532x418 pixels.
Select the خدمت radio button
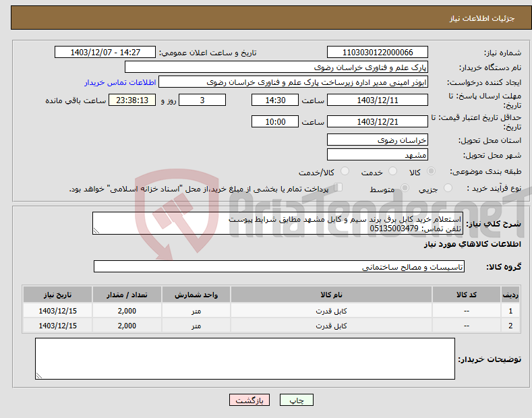[392, 171]
